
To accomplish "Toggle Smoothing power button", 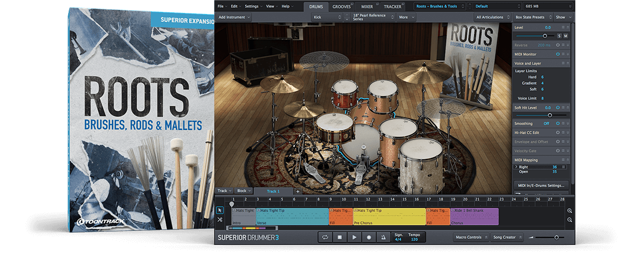I will pos(558,123).
